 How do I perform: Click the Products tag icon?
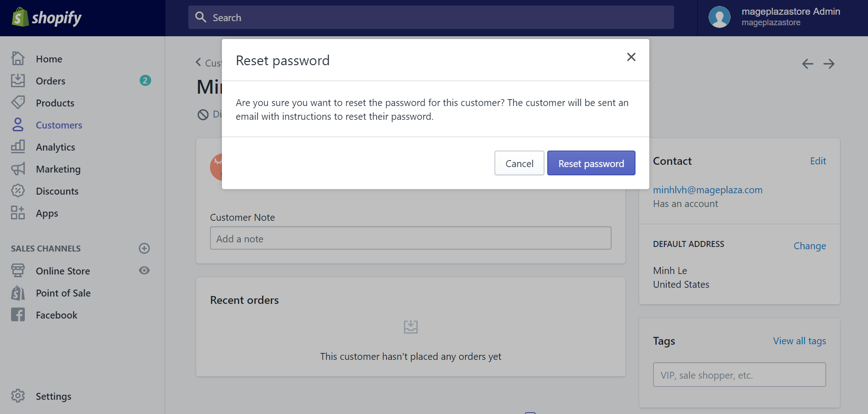[18, 102]
